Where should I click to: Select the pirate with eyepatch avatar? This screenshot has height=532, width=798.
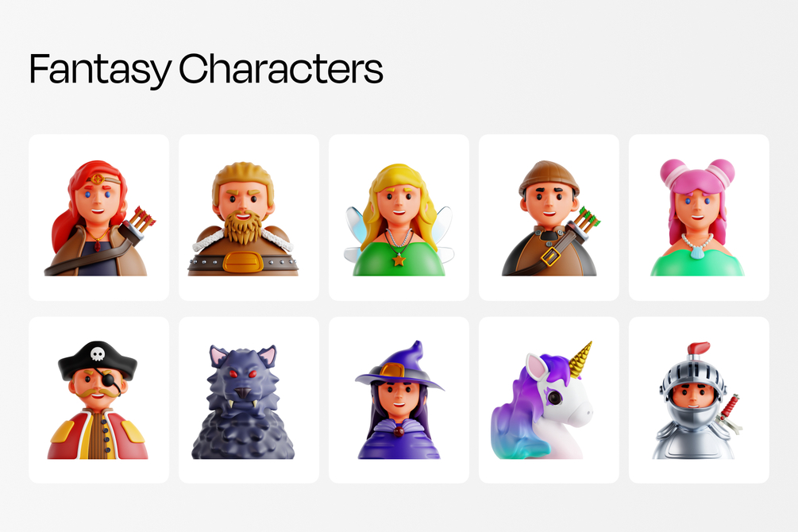tap(98, 400)
